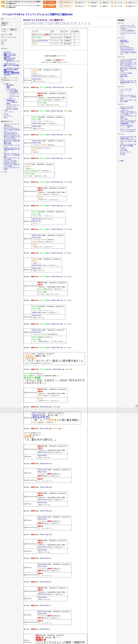Click もっと見る under recent pages
The image size is (138, 644).
(4, 172)
